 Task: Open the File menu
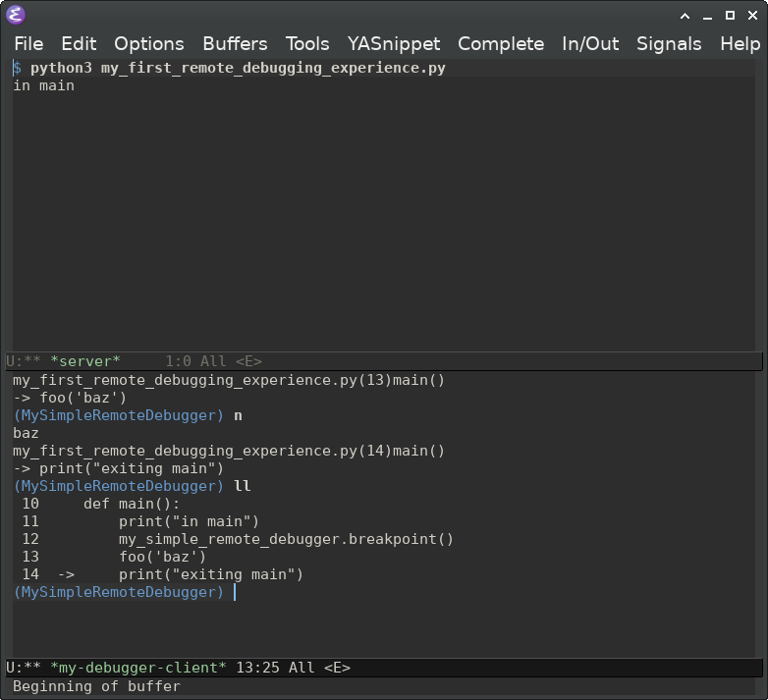(28, 44)
